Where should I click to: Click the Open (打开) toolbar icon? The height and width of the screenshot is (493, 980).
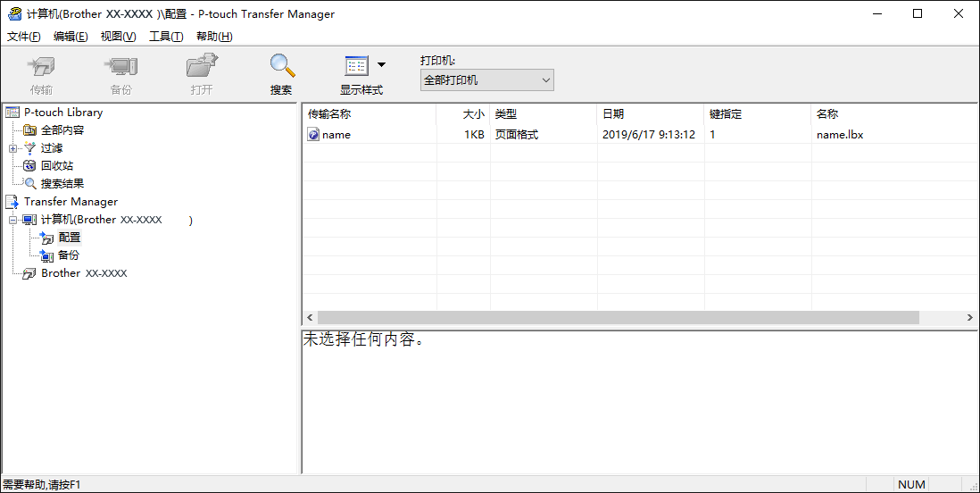click(x=201, y=66)
